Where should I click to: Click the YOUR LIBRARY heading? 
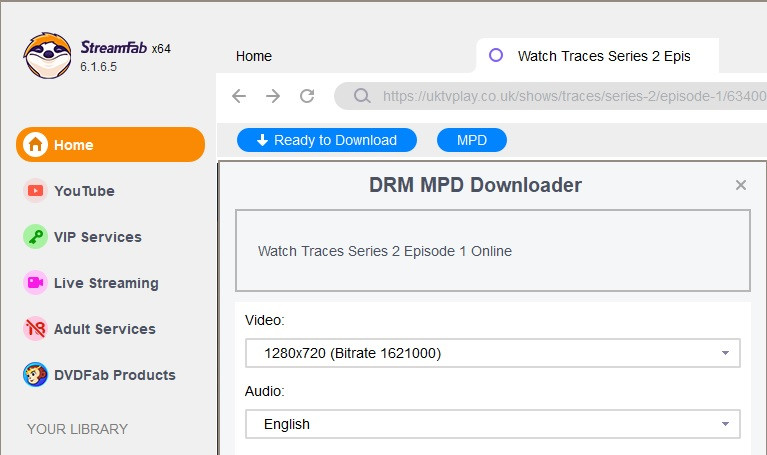click(77, 429)
